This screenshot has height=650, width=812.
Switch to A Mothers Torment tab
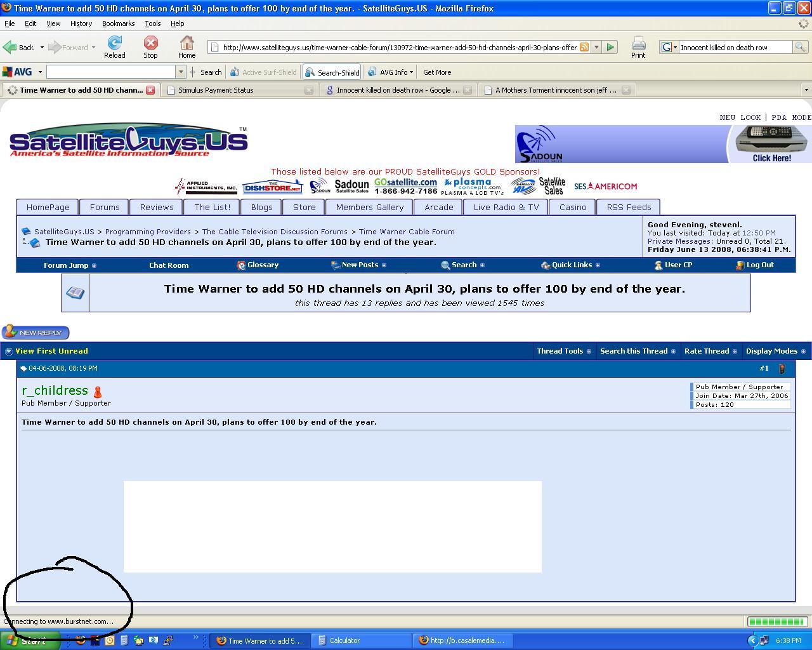pos(556,90)
